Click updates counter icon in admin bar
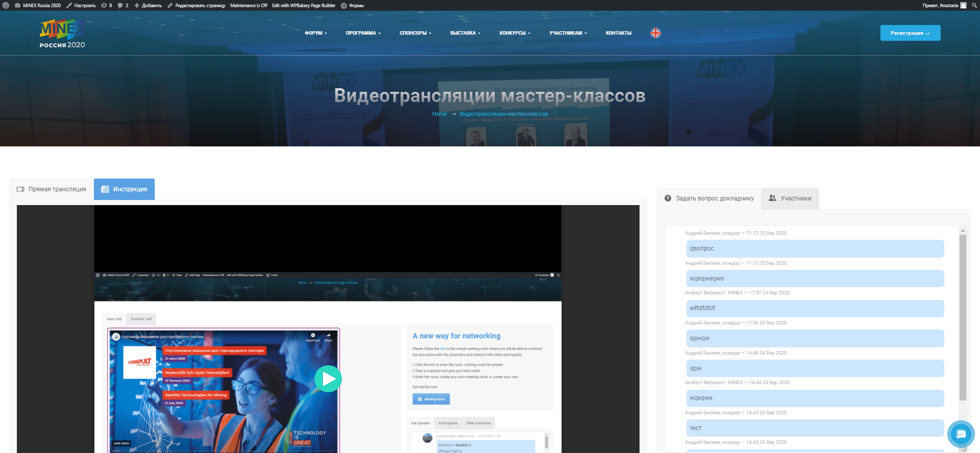Image resolution: width=980 pixels, height=453 pixels. [x=106, y=6]
